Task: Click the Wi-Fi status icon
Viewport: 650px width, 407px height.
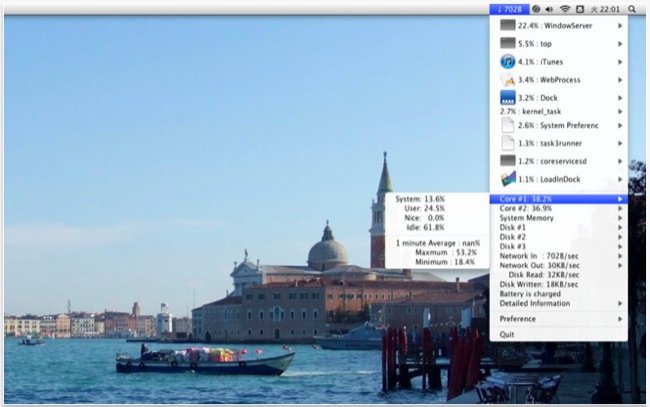Action: pyautogui.click(x=564, y=8)
